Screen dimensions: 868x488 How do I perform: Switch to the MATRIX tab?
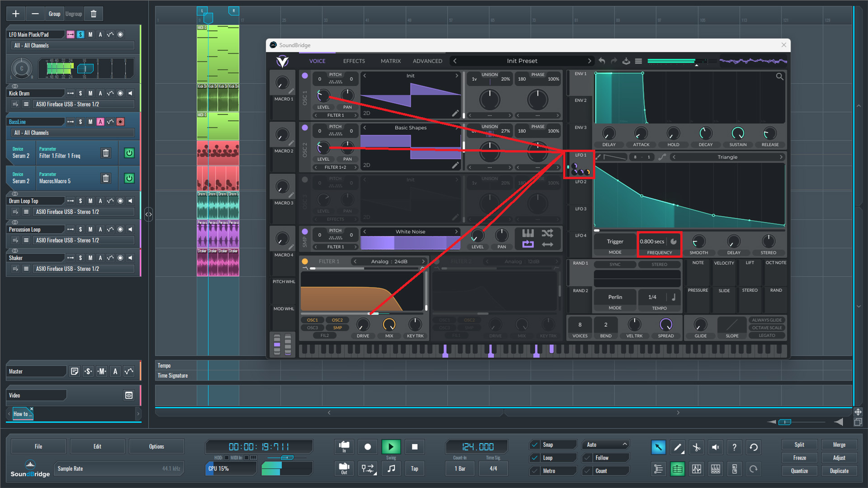(391, 61)
